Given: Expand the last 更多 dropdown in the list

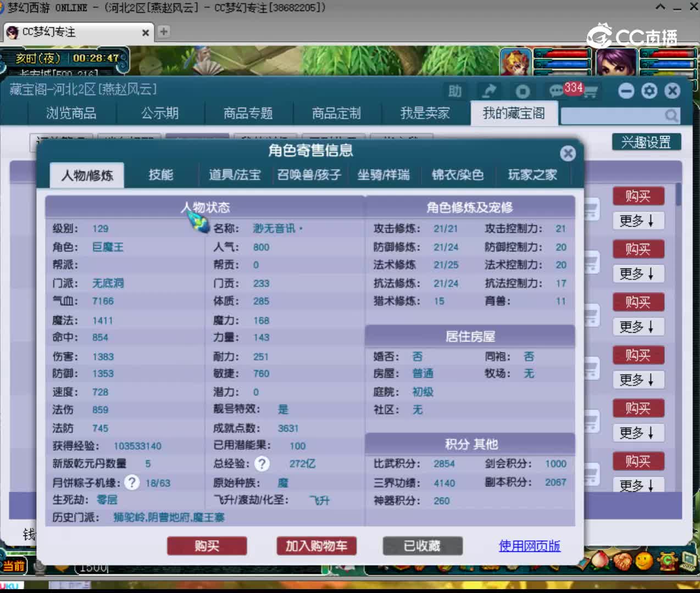Looking at the screenshot, I should [638, 485].
